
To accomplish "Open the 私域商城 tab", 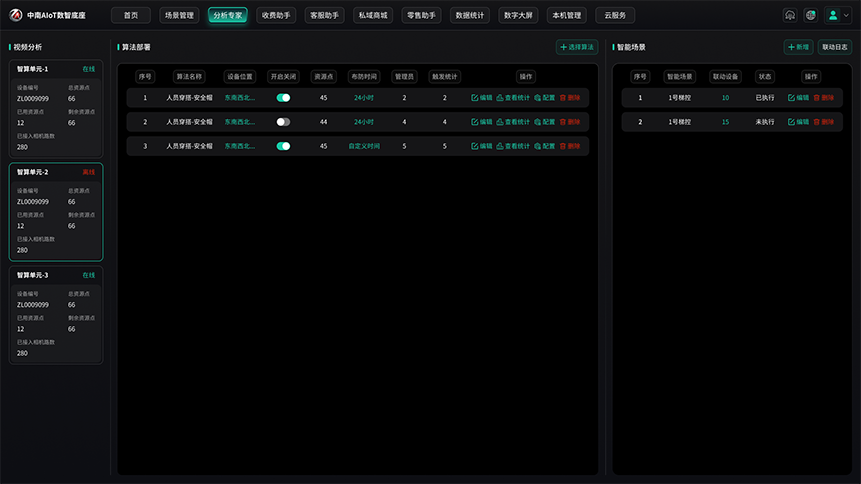I will click(x=373, y=15).
